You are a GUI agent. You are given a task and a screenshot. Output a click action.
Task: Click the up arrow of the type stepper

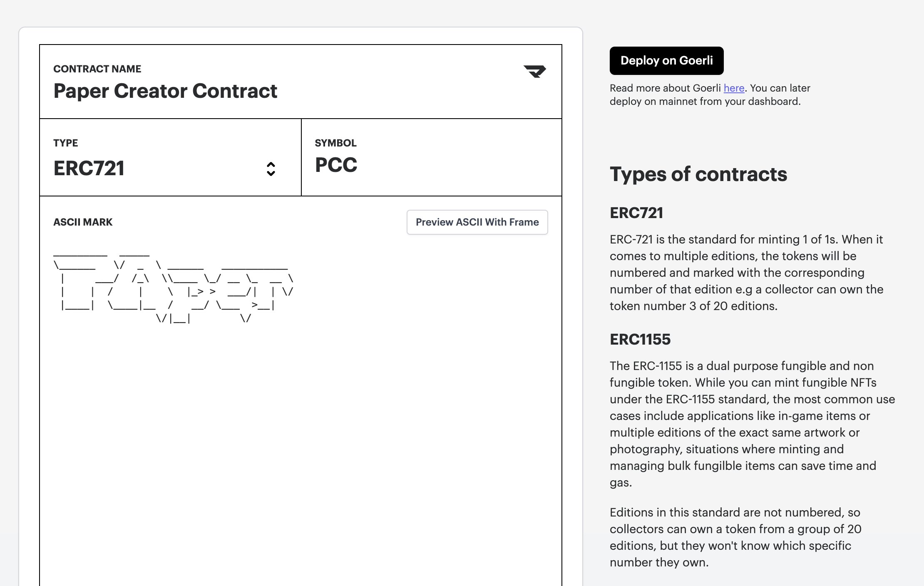(271, 165)
